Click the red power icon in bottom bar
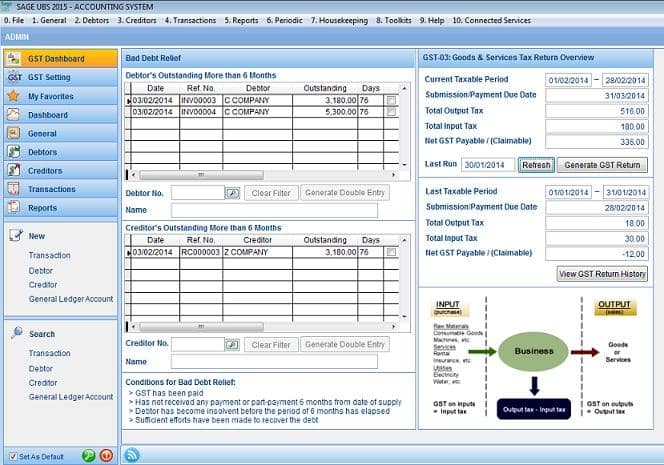664x465 pixels. coord(106,456)
